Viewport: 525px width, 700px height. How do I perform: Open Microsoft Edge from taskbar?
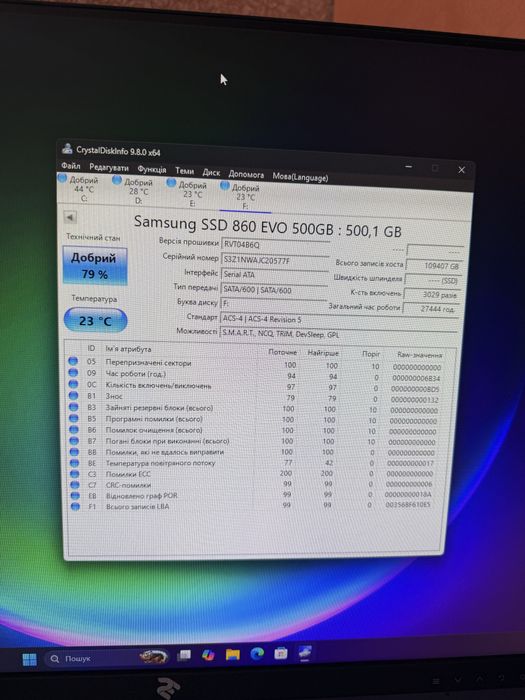click(x=257, y=654)
